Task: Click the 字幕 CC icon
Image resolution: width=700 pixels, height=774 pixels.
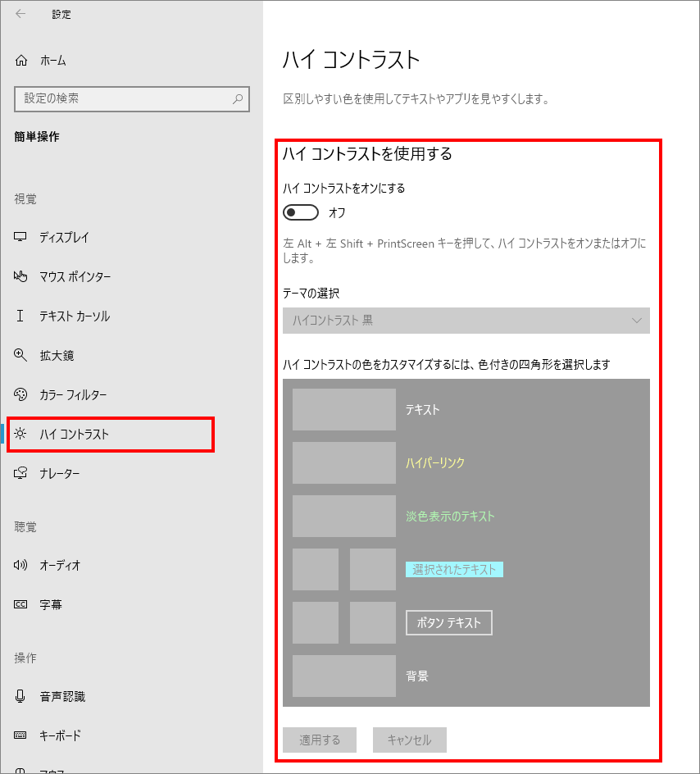Action: point(20,605)
